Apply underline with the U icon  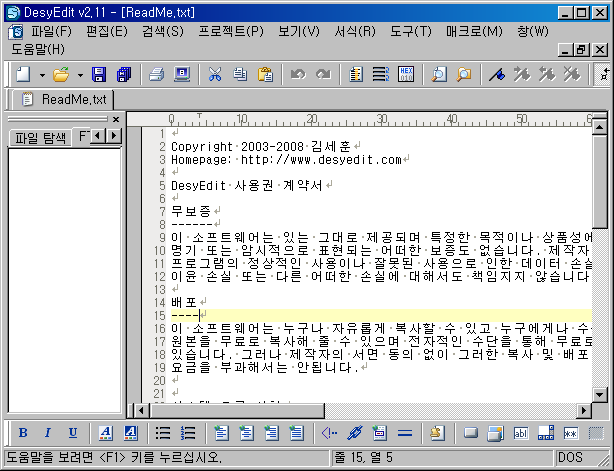pyautogui.click(x=73, y=433)
